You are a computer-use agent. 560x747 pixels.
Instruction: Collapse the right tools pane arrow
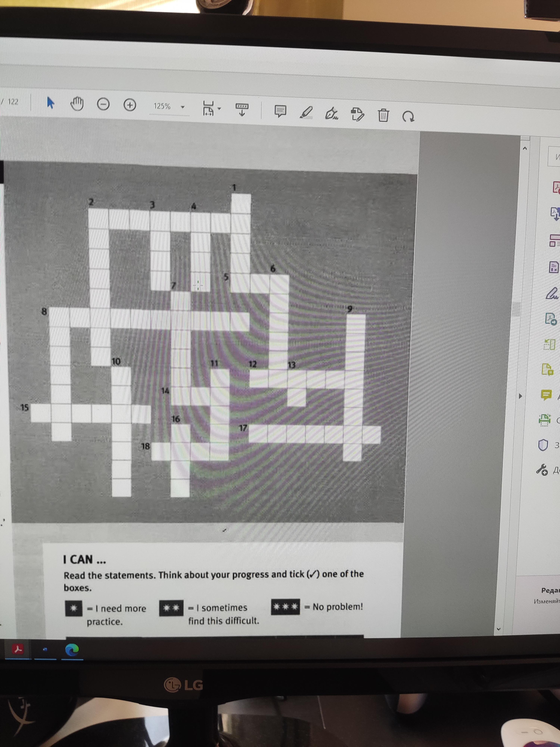(520, 396)
